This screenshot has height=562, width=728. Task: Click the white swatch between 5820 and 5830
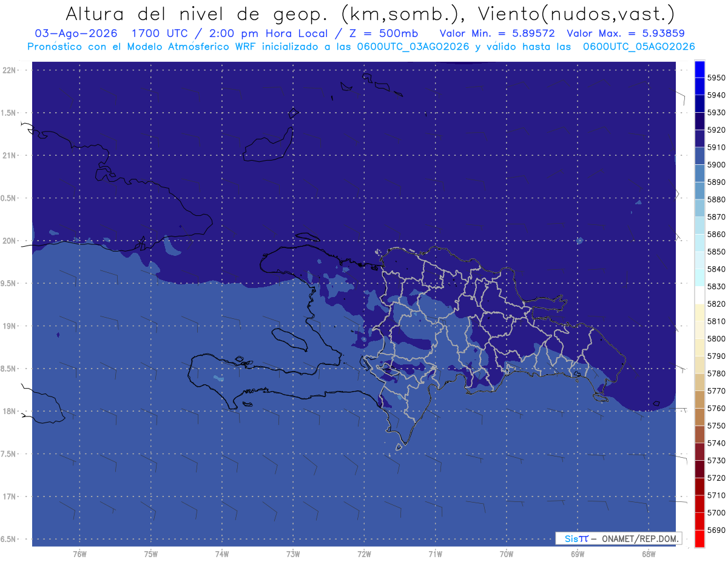pyautogui.click(x=699, y=295)
